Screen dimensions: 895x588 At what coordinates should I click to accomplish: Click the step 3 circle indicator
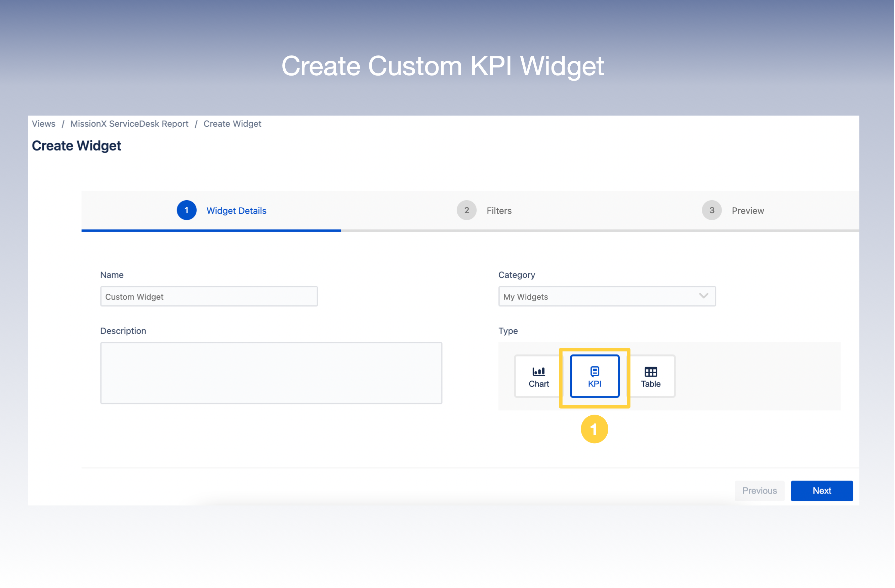[711, 211]
